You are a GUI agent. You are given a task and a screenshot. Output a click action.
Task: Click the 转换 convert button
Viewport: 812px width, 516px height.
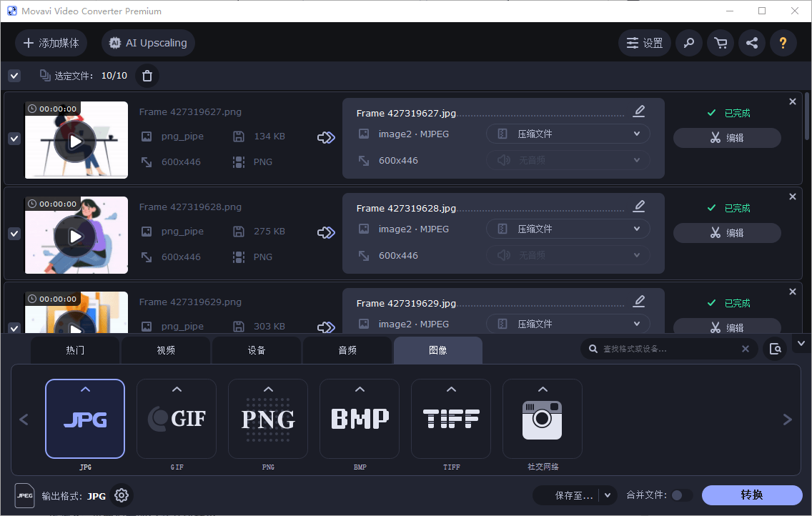pyautogui.click(x=752, y=495)
